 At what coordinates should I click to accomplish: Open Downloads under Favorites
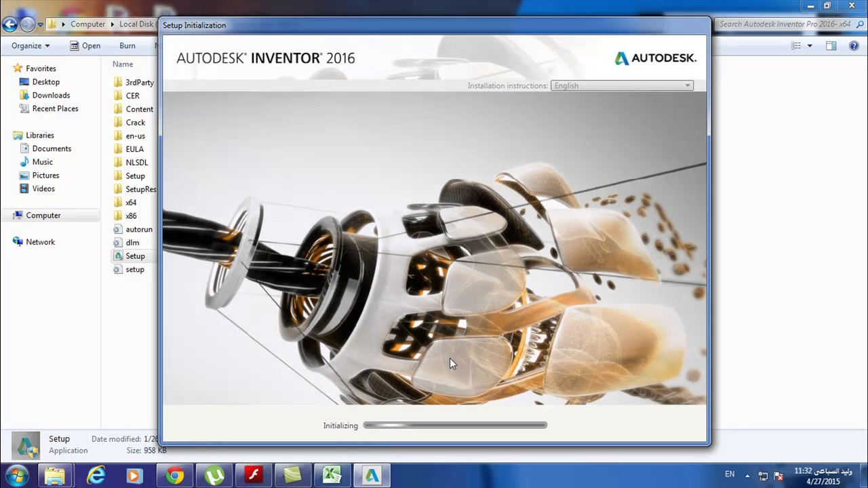51,96
